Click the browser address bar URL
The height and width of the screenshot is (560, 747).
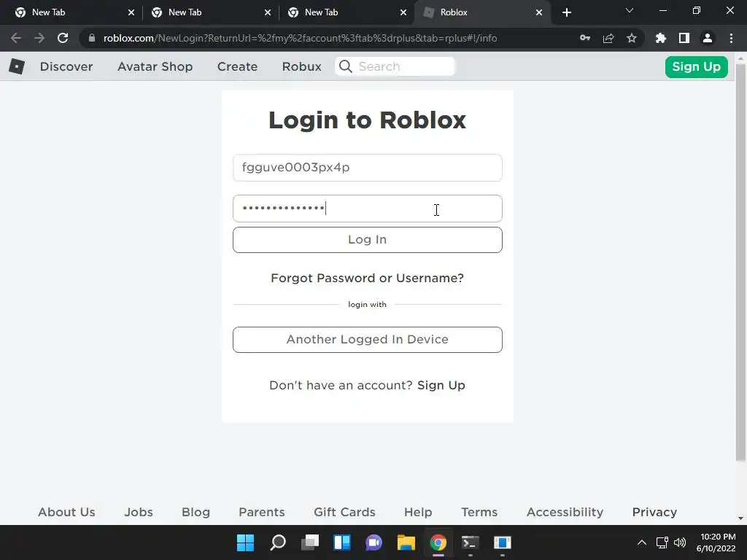coord(300,38)
